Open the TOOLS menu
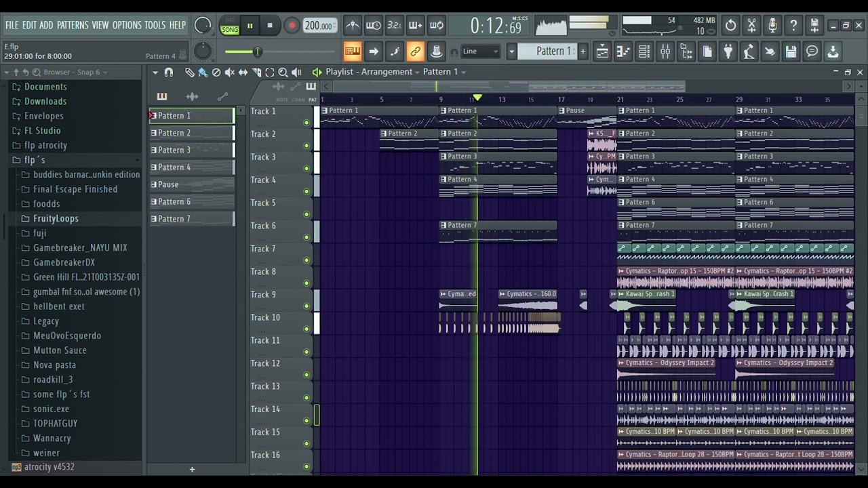 point(155,25)
